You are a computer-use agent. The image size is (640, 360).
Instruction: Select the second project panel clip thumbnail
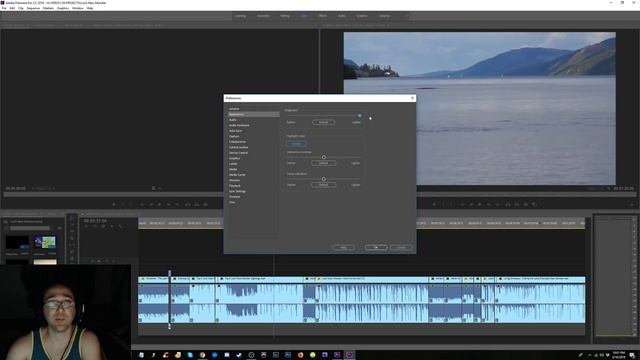[45, 242]
